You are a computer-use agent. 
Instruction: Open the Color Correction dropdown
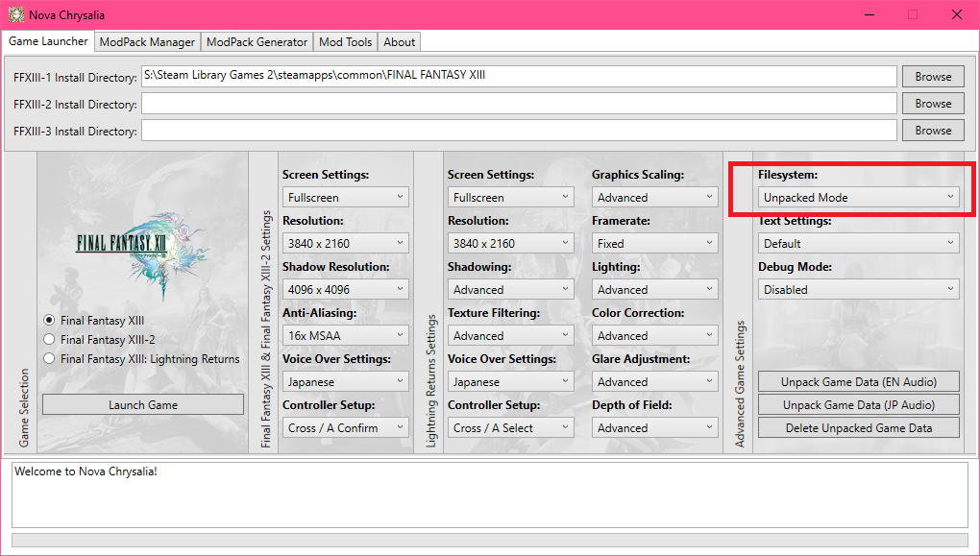tap(655, 336)
